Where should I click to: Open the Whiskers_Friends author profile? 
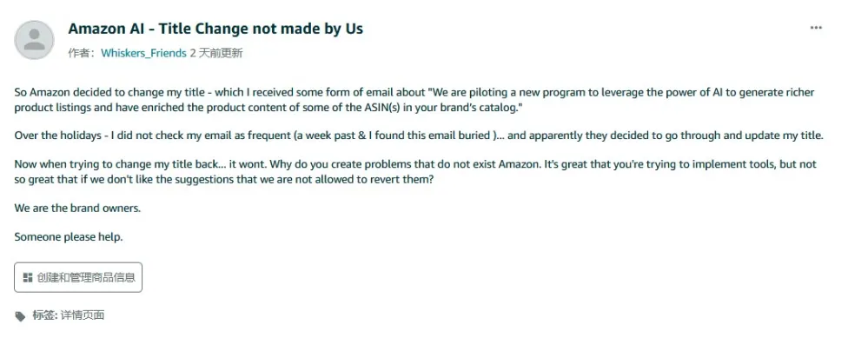143,53
